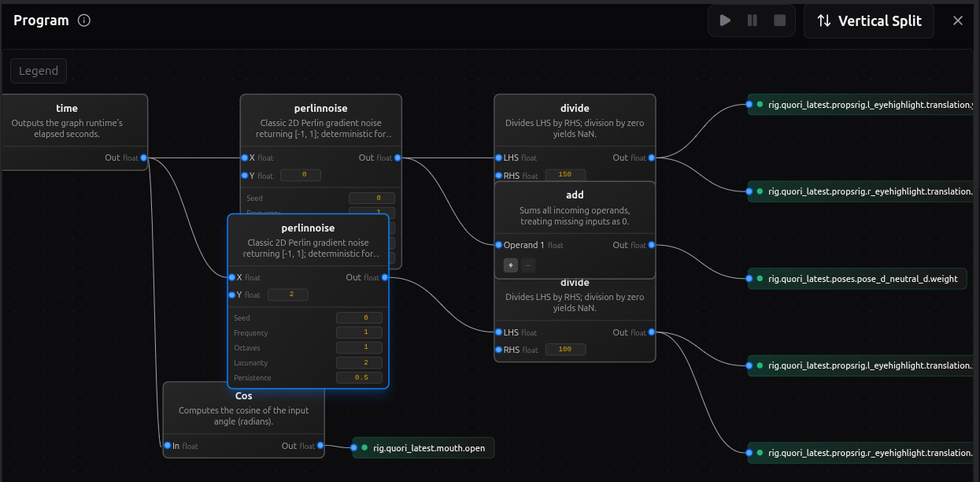Open the Legend panel
Image resolution: width=980 pixels, height=482 pixels.
[38, 70]
